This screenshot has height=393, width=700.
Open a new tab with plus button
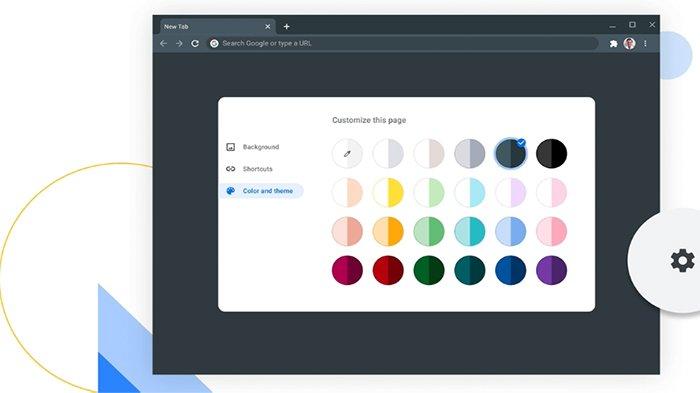287,27
